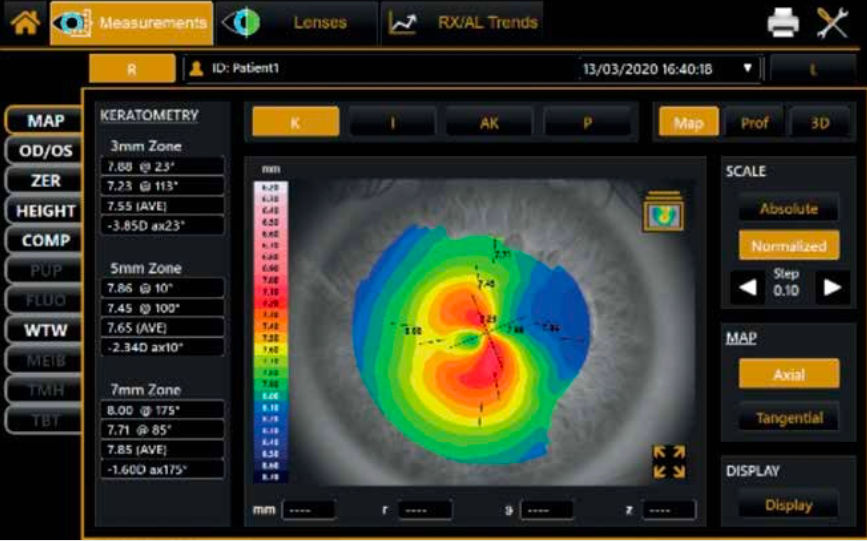Image resolution: width=867 pixels, height=541 pixels.
Task: Choose the Axial map type
Action: pyautogui.click(x=789, y=373)
